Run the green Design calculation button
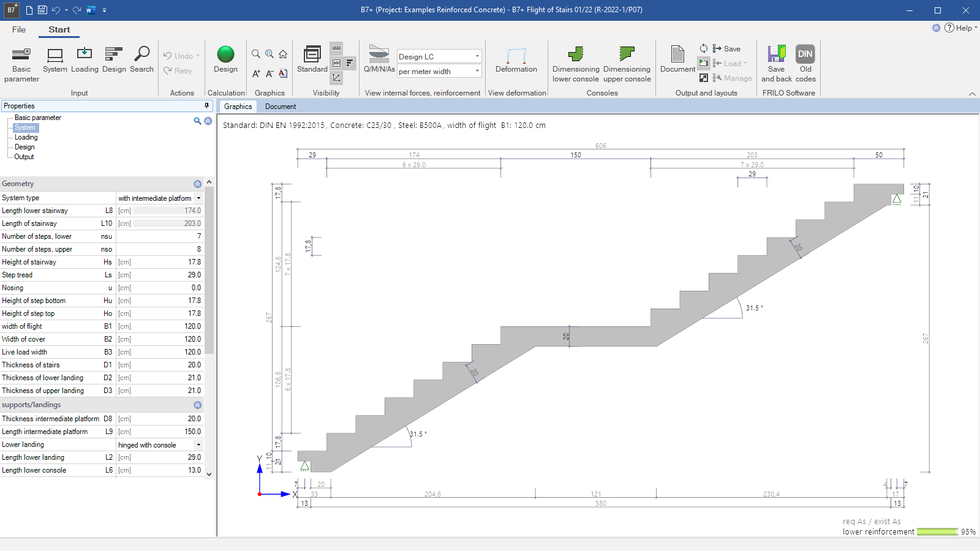The height and width of the screenshot is (551, 980). click(x=225, y=60)
